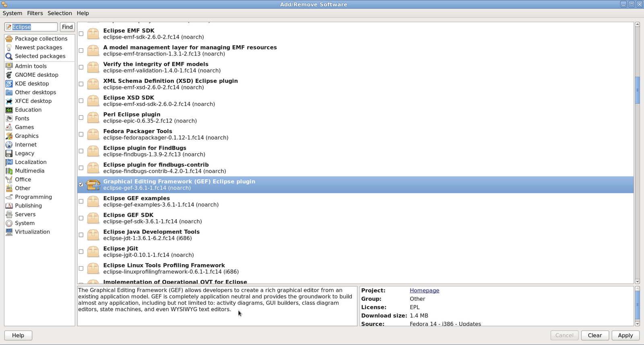
Task: Check the Eclipse XSD SDK checkbox
Action: tap(81, 101)
